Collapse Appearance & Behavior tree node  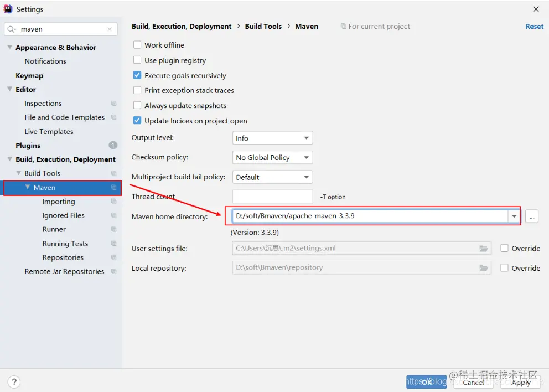pyautogui.click(x=10, y=47)
